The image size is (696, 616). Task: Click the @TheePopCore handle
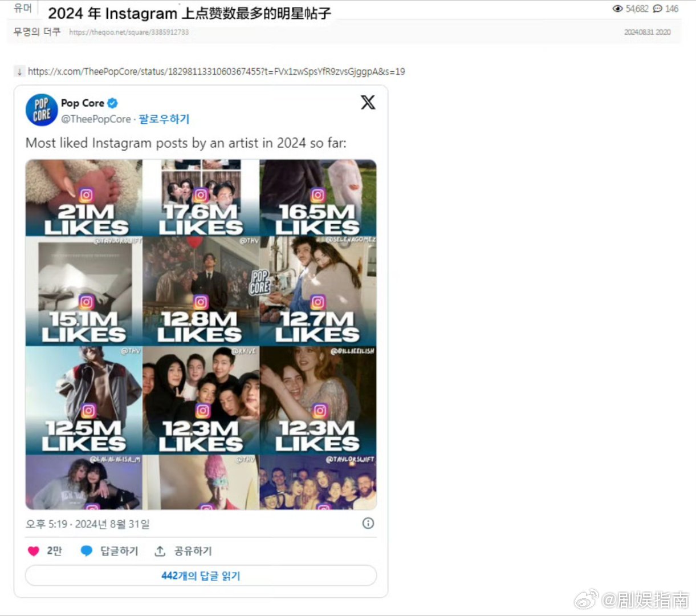(96, 119)
